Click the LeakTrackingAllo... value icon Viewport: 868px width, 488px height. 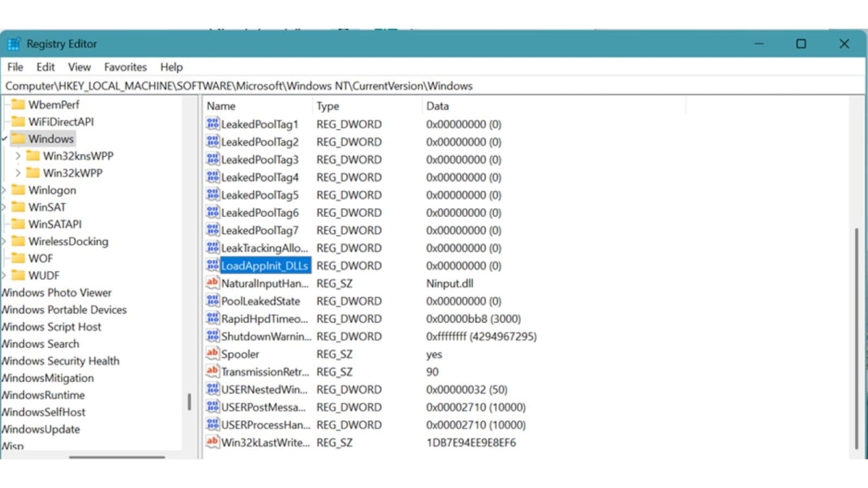click(x=213, y=248)
